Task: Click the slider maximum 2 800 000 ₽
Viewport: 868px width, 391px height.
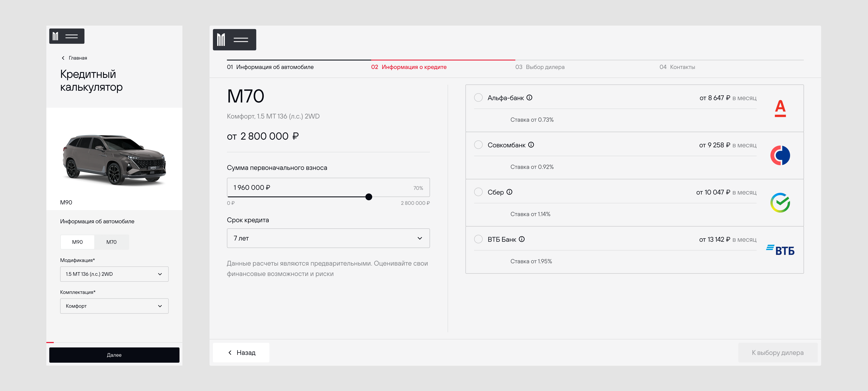Action: 415,203
